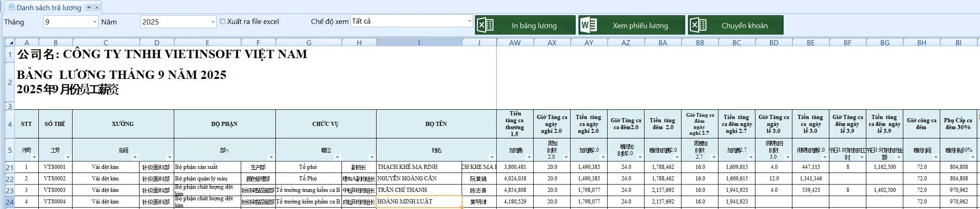Open filter arrow for Tiền tăng ca thường 1.5
Viewport: 980px width, 209px height.
tap(529, 157)
